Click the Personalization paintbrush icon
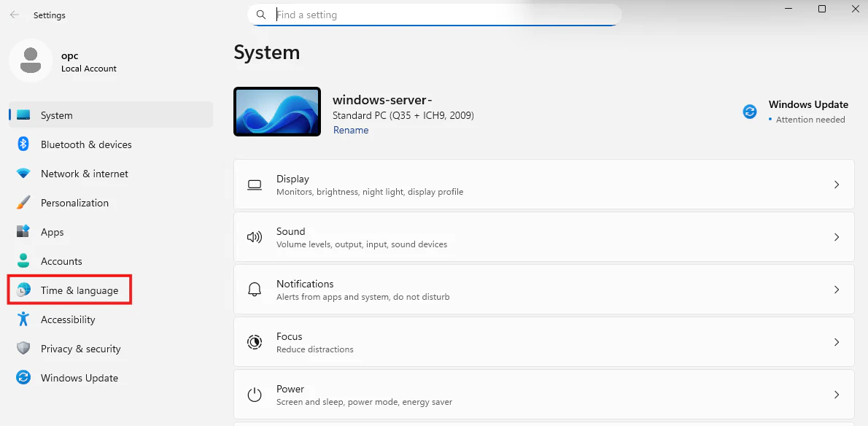 coord(23,203)
